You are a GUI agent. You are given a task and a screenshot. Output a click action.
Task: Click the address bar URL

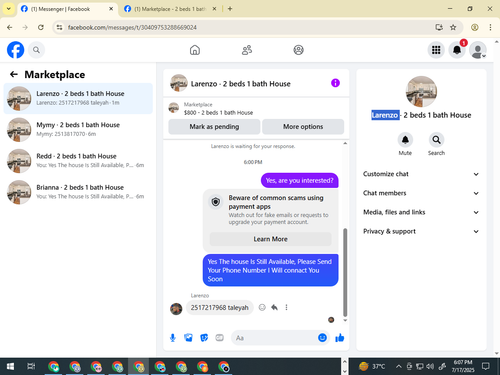[132, 27]
